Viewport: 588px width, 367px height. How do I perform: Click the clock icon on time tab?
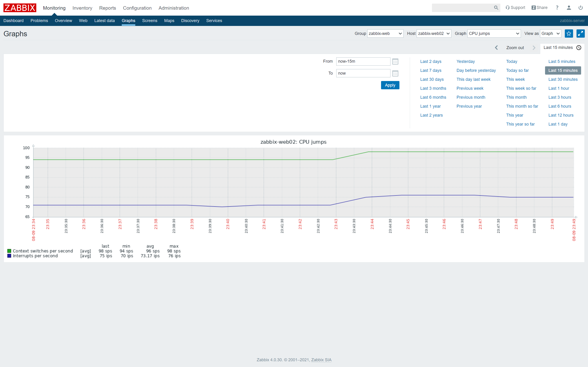[x=579, y=48]
